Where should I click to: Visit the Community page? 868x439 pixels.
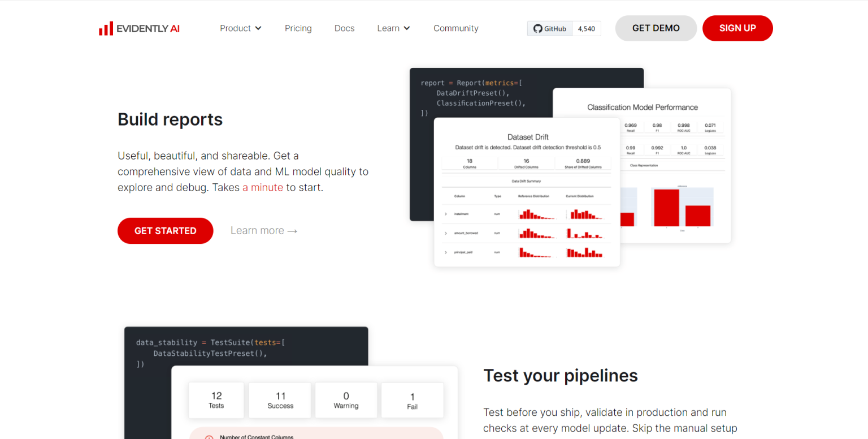pyautogui.click(x=455, y=28)
